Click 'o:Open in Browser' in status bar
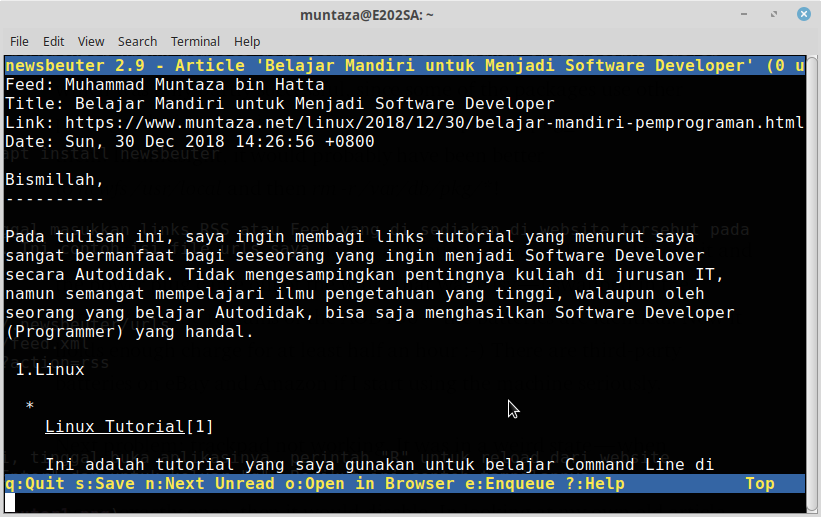 tap(370, 483)
